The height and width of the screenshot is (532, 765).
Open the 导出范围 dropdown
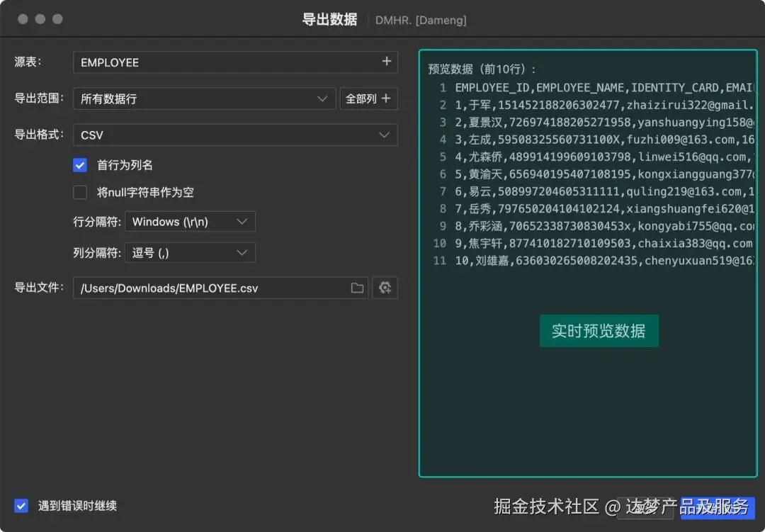205,98
